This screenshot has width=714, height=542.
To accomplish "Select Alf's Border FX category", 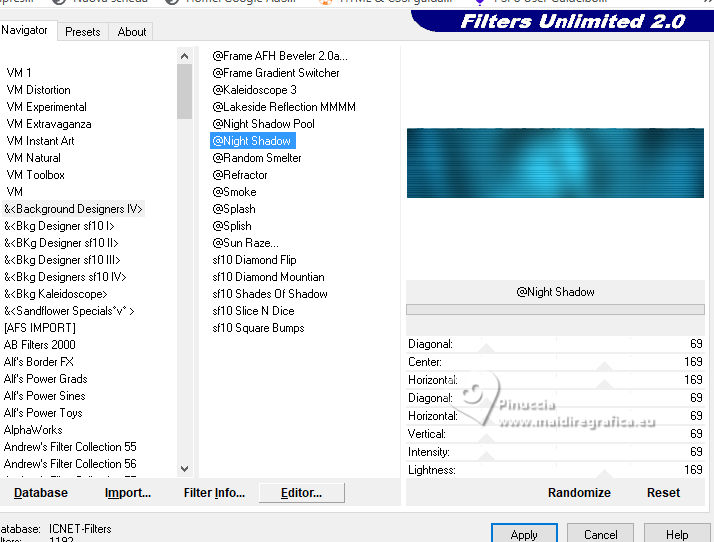I will coord(38,362).
